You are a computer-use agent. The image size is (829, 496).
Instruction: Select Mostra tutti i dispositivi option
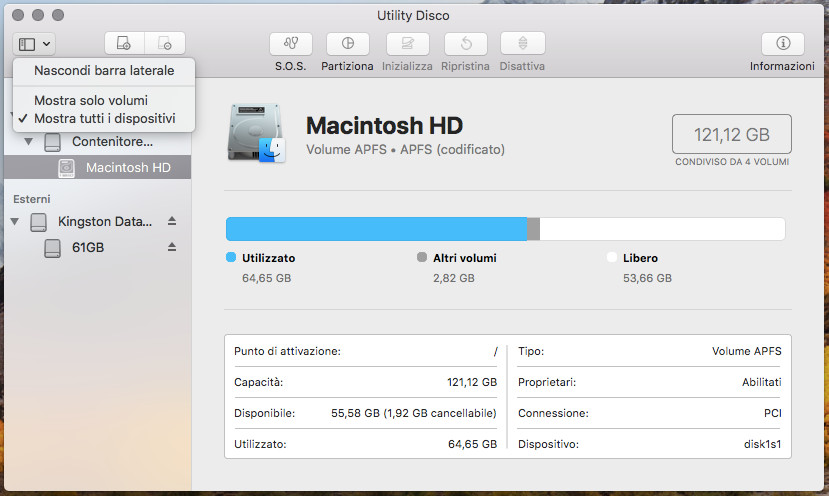point(104,118)
